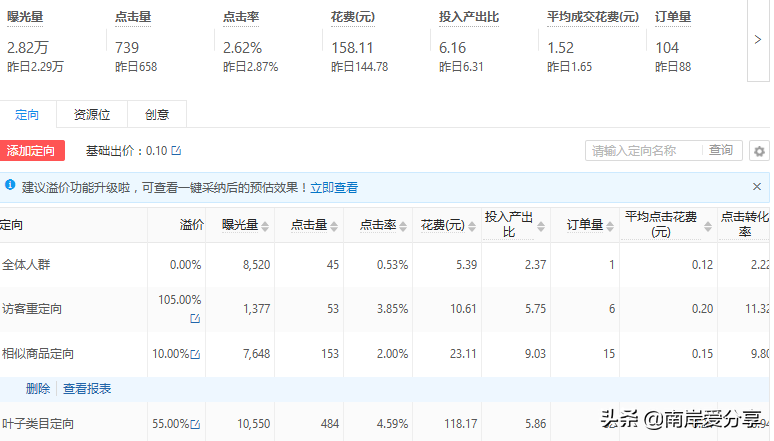
Task: Click the 6.16 ROI summary value
Action: [453, 48]
